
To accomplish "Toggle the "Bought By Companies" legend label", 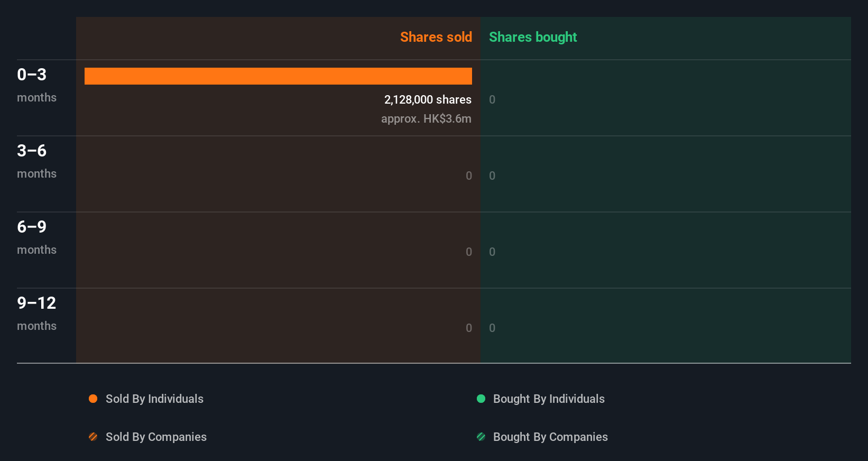I will pyautogui.click(x=550, y=437).
